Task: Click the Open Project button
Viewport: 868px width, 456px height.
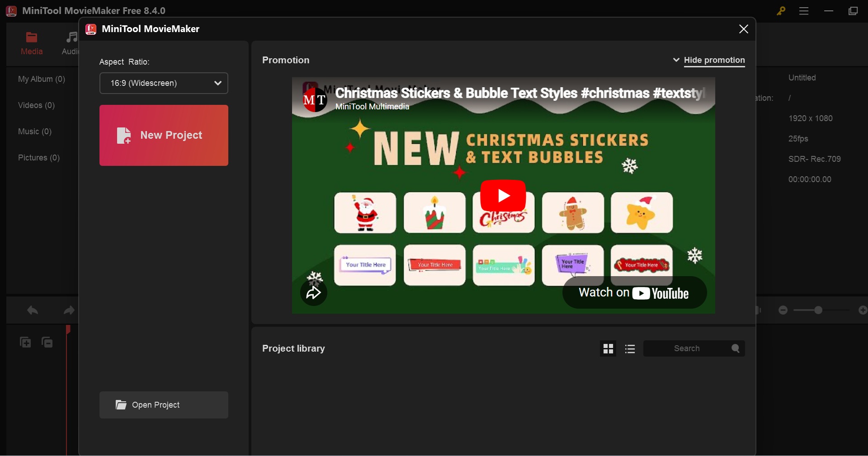Action: tap(164, 405)
